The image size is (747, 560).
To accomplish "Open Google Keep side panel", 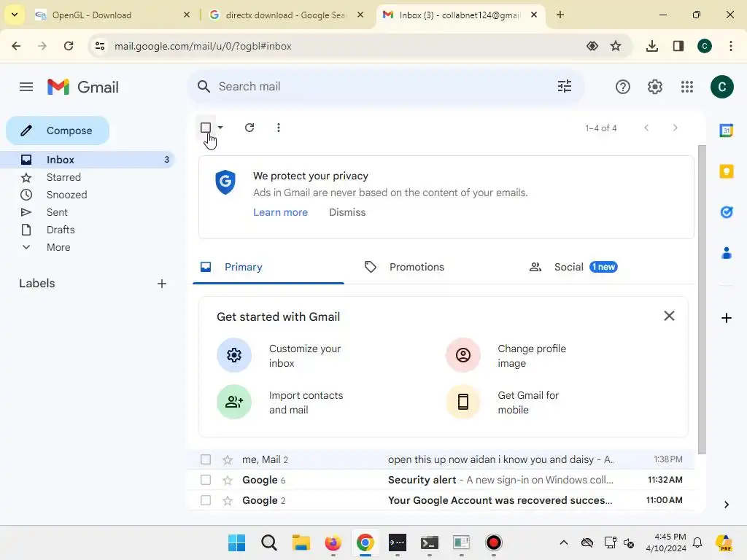I will point(726,171).
